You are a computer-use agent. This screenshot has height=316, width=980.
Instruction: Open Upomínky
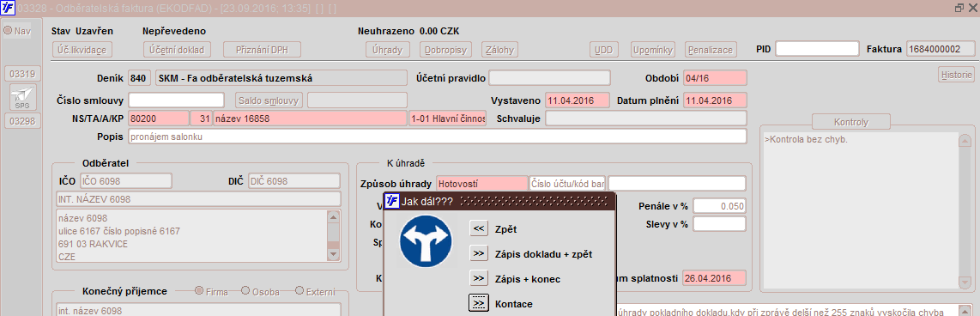(x=652, y=50)
